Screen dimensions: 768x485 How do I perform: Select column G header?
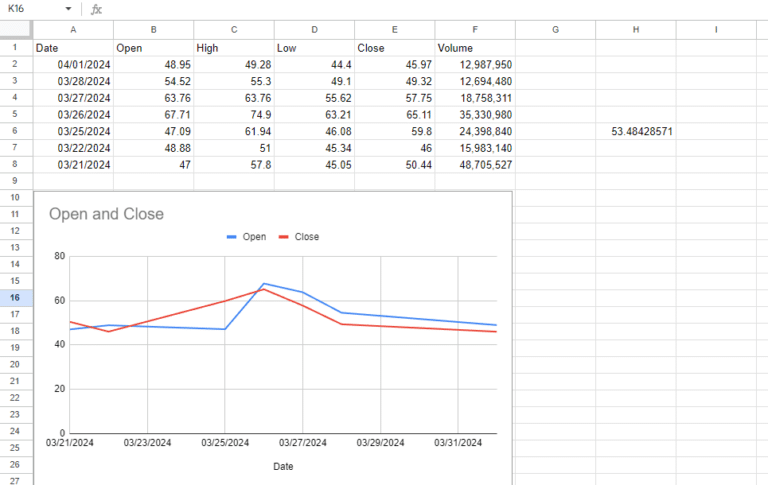pos(555,30)
